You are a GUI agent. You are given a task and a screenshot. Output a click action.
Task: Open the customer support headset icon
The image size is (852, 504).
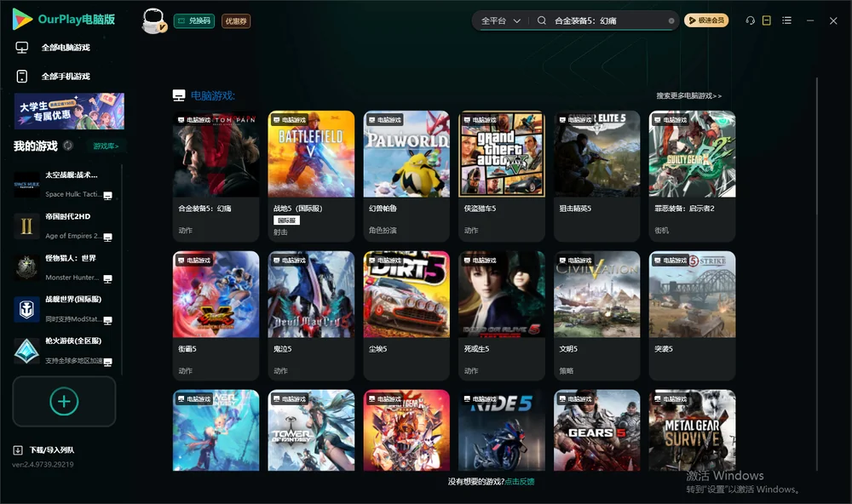pos(751,20)
